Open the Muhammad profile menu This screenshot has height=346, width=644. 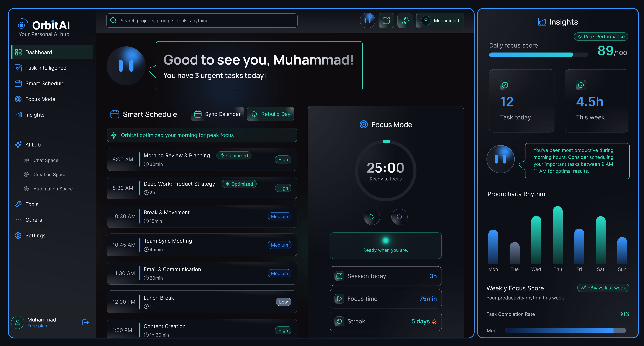[x=440, y=20]
